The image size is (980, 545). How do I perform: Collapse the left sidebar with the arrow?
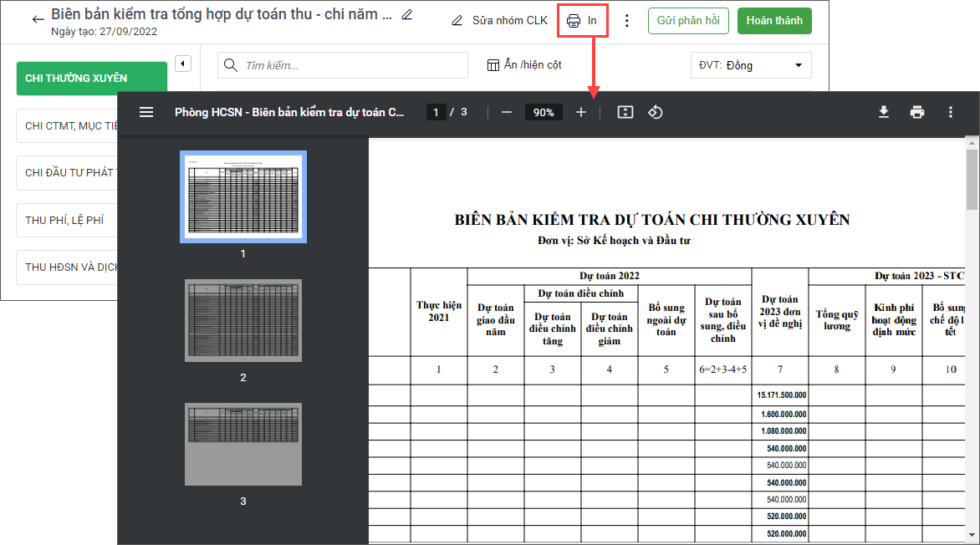pos(183,64)
